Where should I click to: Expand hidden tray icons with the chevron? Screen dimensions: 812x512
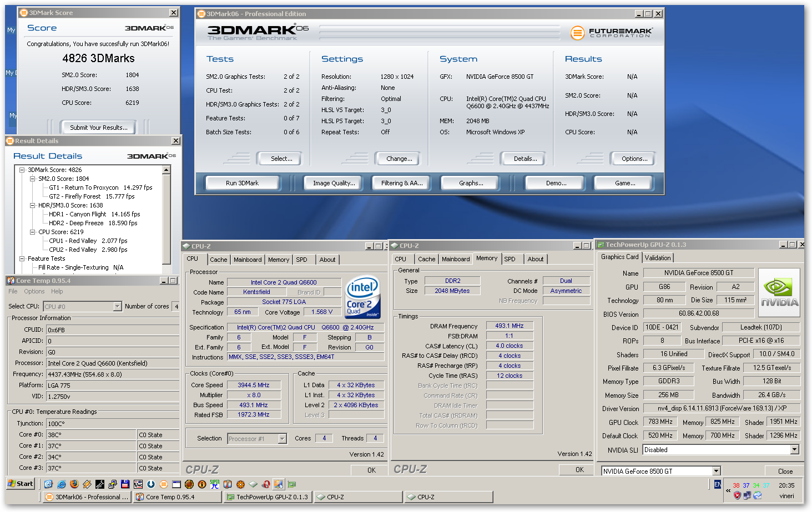[728, 490]
